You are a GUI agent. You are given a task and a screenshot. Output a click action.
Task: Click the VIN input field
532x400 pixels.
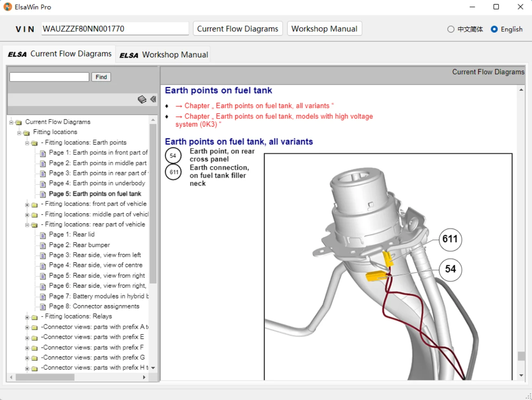pos(115,29)
